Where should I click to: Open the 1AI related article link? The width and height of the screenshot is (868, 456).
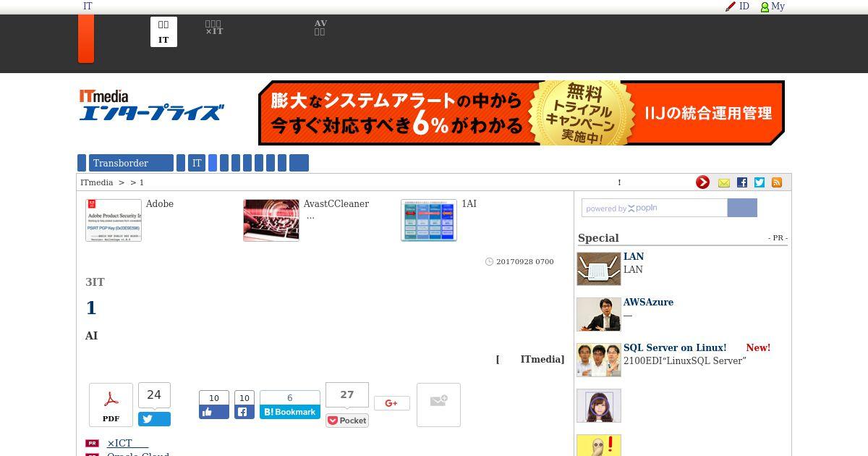coord(469,204)
